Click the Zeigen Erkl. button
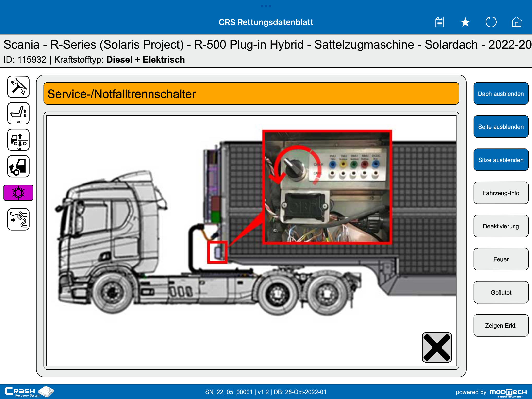The width and height of the screenshot is (532, 399). point(501,325)
